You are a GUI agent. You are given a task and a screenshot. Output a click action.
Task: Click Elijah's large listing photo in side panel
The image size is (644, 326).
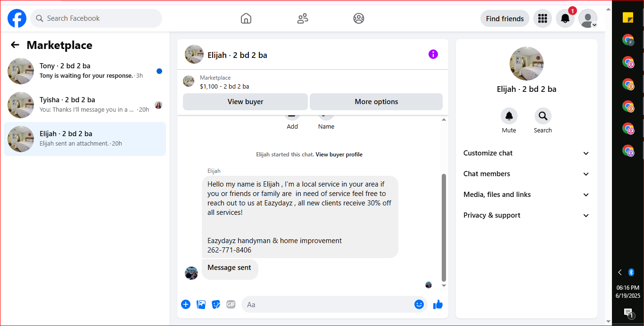(527, 64)
